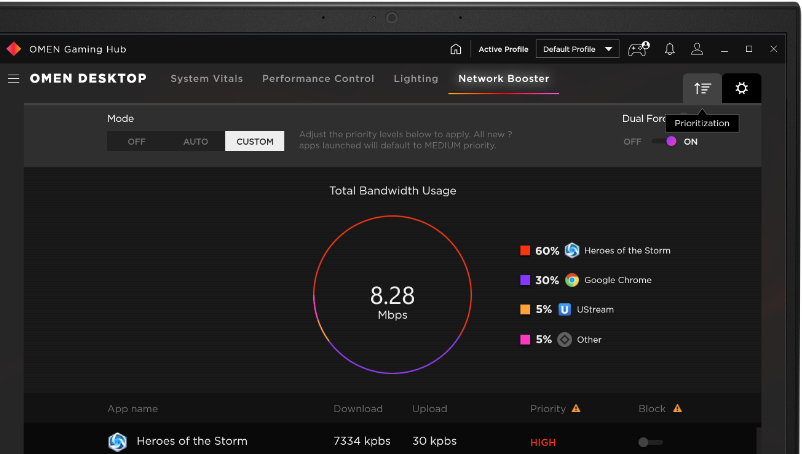Click the orange 5% UStream swatch
Viewport: 802px width, 454px height.
coord(525,309)
